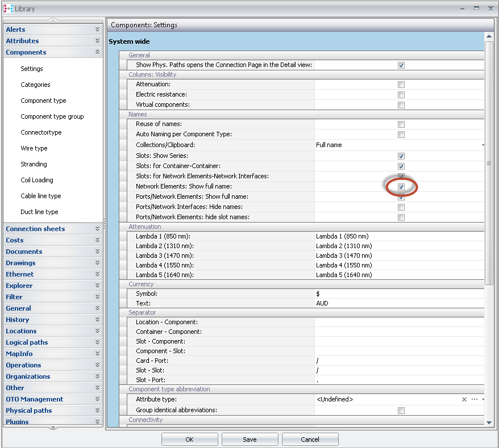Edit the Currency Text field showing AUD
499x448 pixels.
coord(399,303)
